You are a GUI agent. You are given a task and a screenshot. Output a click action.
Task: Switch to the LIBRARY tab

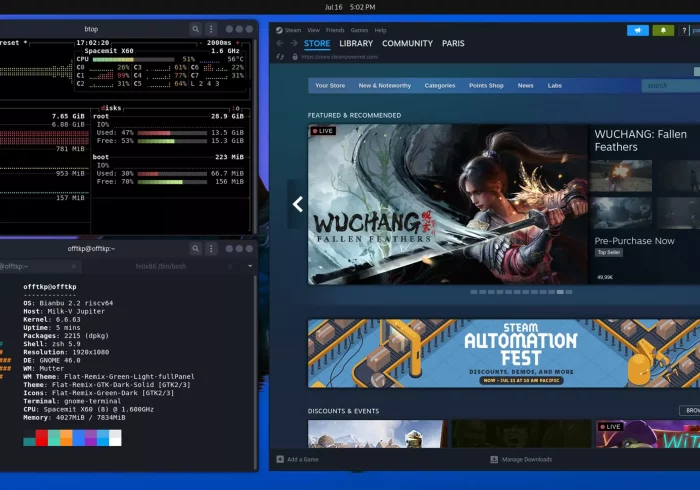[x=356, y=43]
